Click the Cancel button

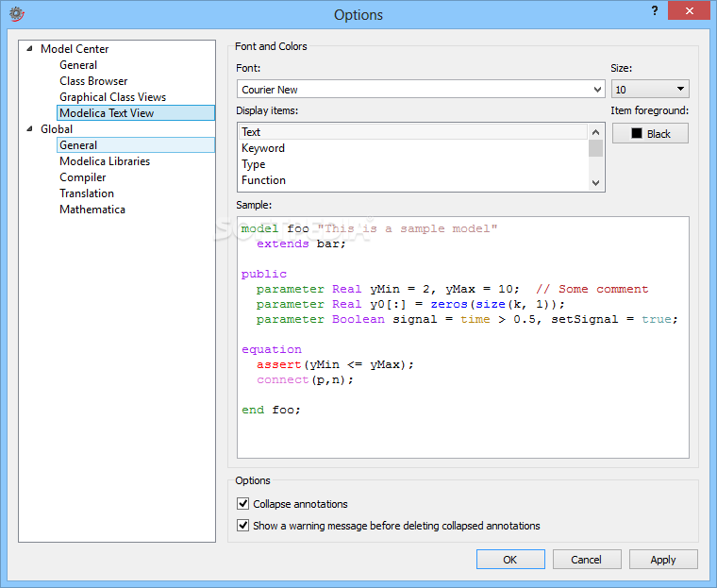point(587,559)
